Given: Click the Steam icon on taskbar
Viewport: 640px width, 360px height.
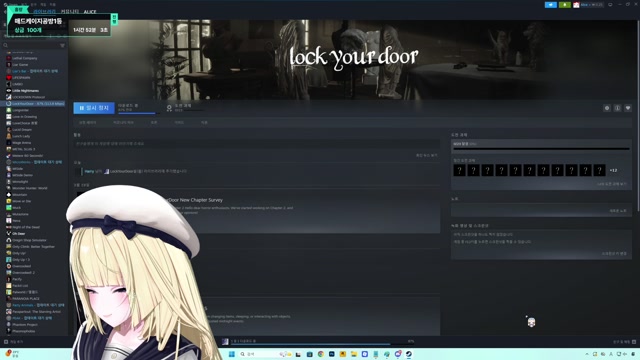Looking at the screenshot, I should click(409, 354).
